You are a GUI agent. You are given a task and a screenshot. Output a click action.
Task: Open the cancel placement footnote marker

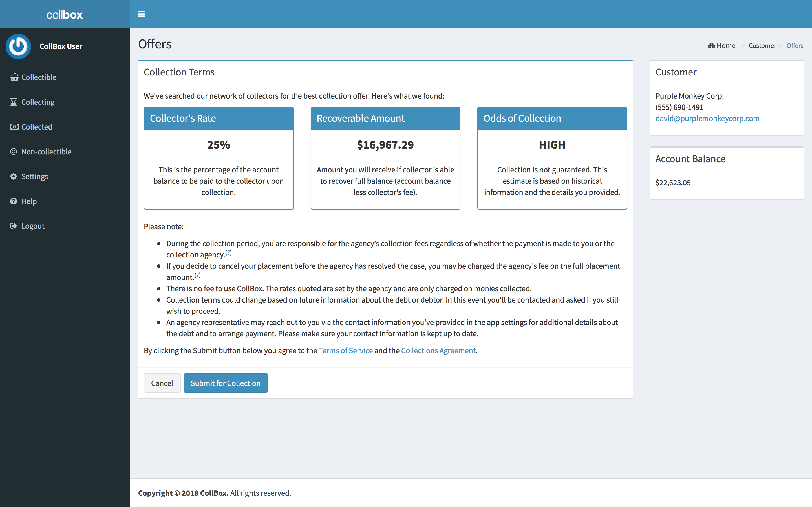coord(198,275)
